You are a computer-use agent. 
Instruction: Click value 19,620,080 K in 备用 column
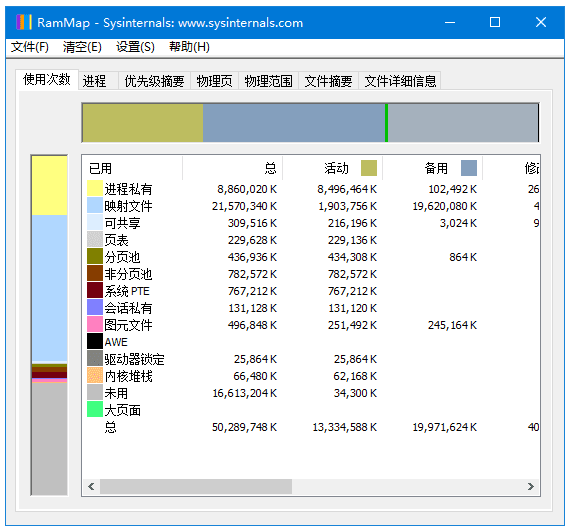click(x=445, y=206)
